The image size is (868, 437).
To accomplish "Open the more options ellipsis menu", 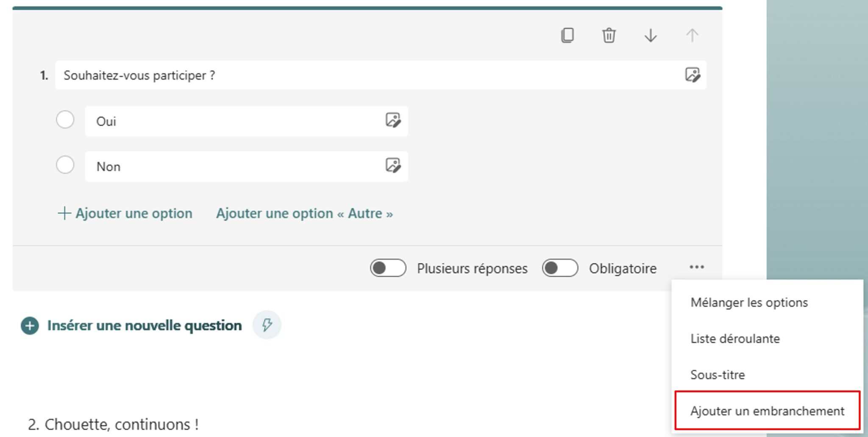I will (696, 267).
